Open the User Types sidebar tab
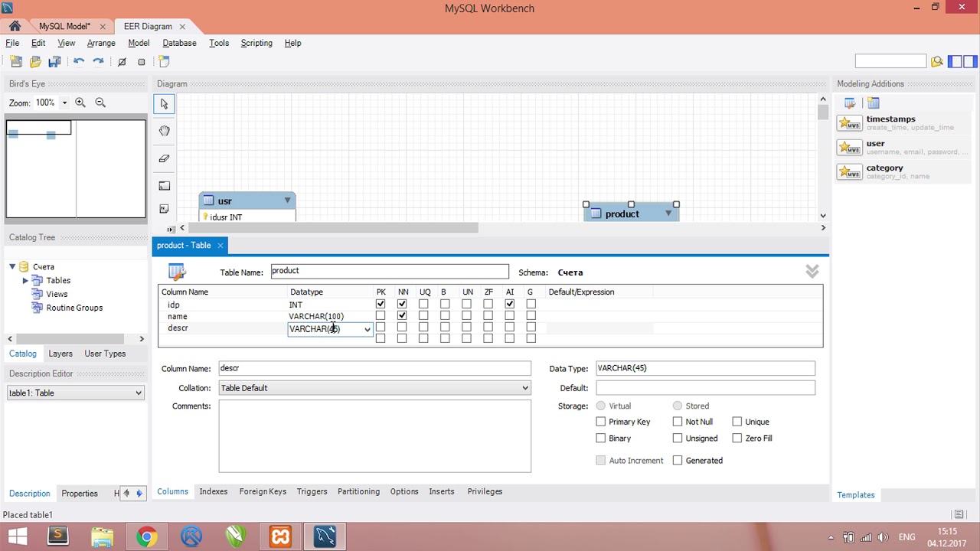This screenshot has width=980, height=551. point(105,354)
